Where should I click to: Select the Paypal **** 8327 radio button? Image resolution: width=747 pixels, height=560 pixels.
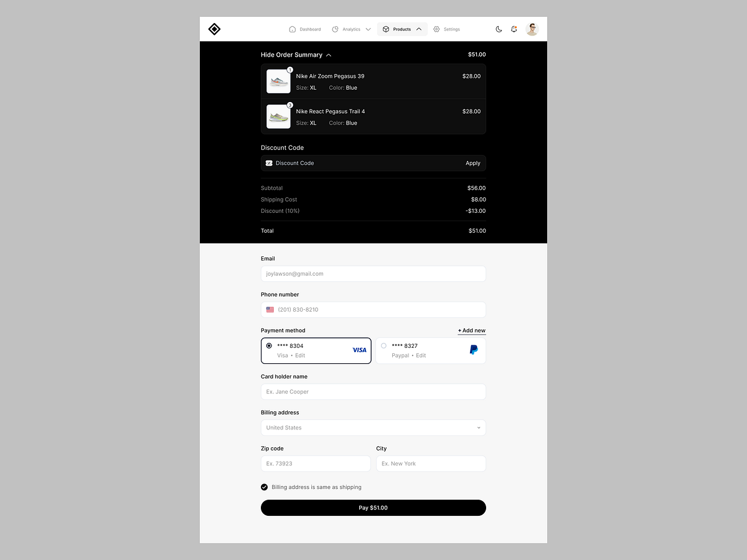pyautogui.click(x=383, y=345)
